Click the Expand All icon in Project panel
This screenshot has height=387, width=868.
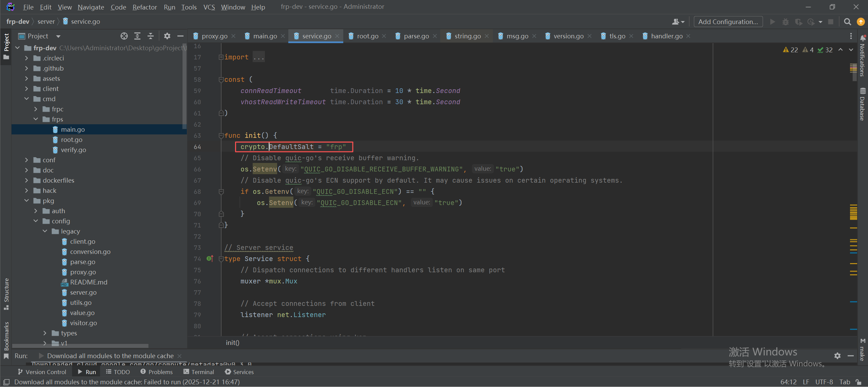tap(137, 36)
